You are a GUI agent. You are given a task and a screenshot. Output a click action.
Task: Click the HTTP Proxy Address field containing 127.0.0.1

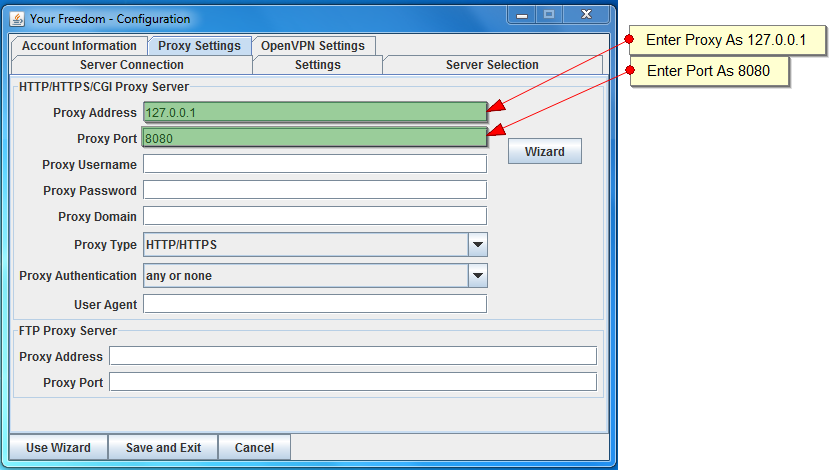click(x=315, y=112)
